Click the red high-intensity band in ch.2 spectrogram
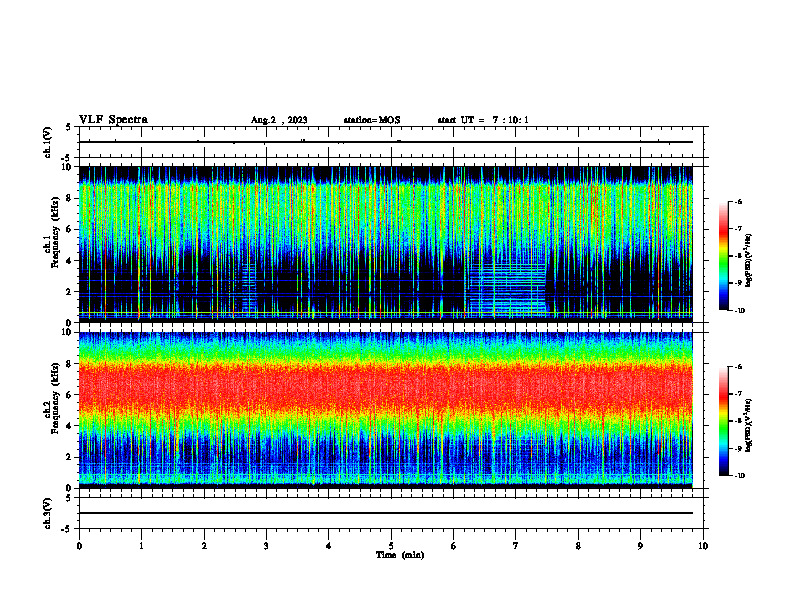 coord(386,386)
